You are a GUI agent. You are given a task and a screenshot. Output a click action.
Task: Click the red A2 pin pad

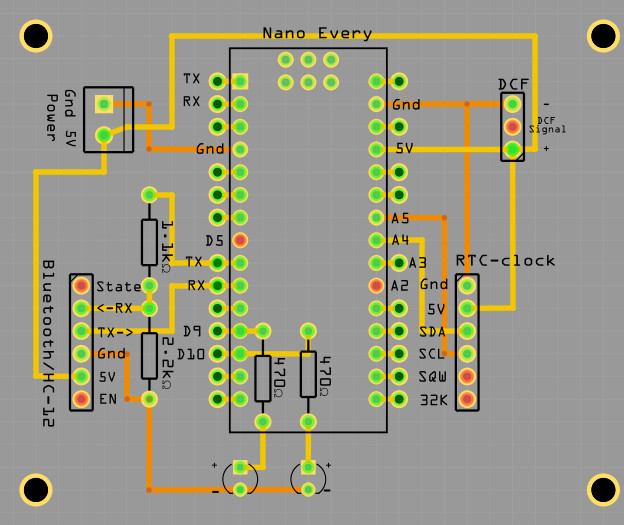(x=376, y=285)
